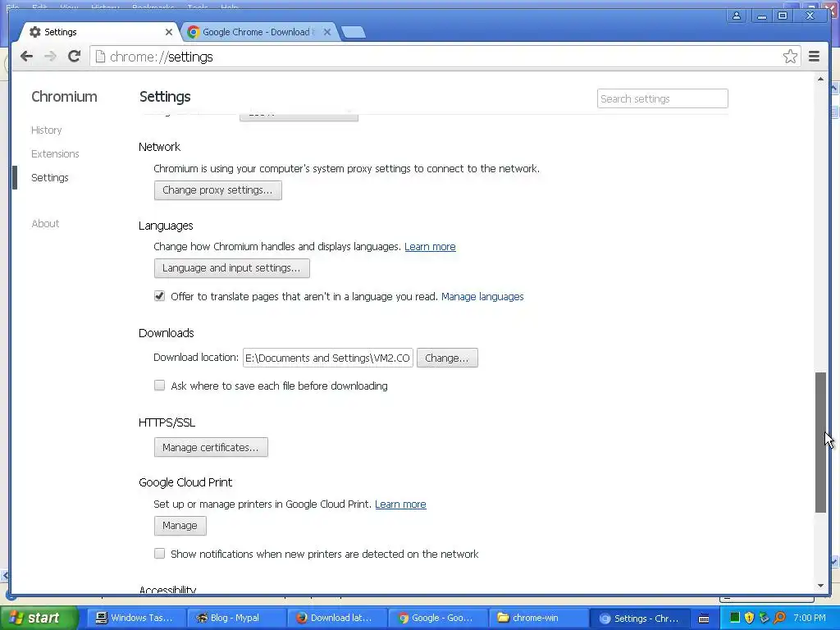Focus the Search settings field

coord(663,98)
